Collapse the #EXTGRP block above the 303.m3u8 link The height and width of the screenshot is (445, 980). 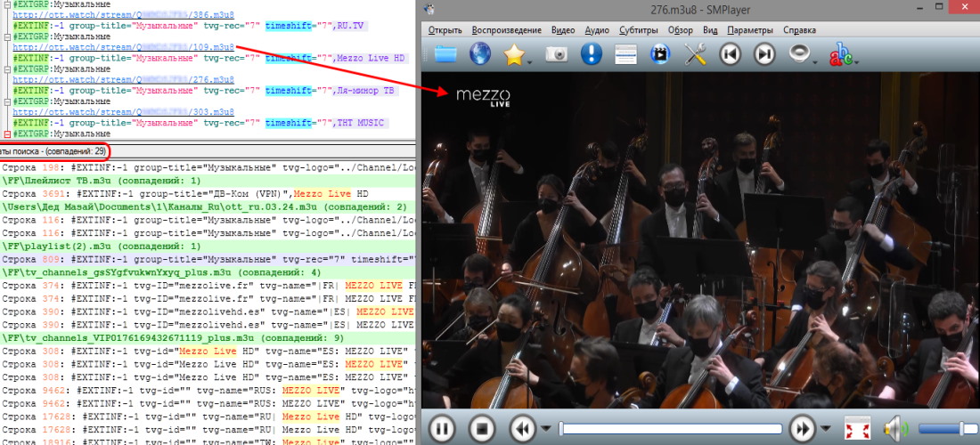[7, 101]
